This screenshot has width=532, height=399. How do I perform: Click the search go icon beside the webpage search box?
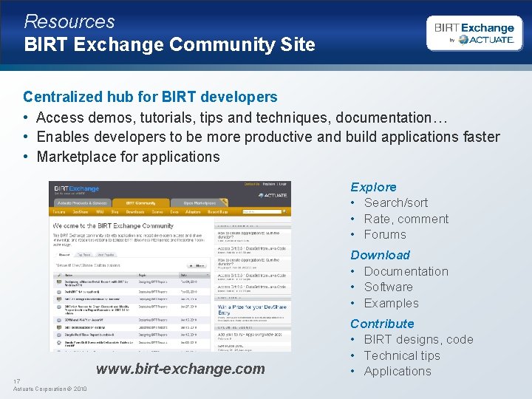[284, 211]
